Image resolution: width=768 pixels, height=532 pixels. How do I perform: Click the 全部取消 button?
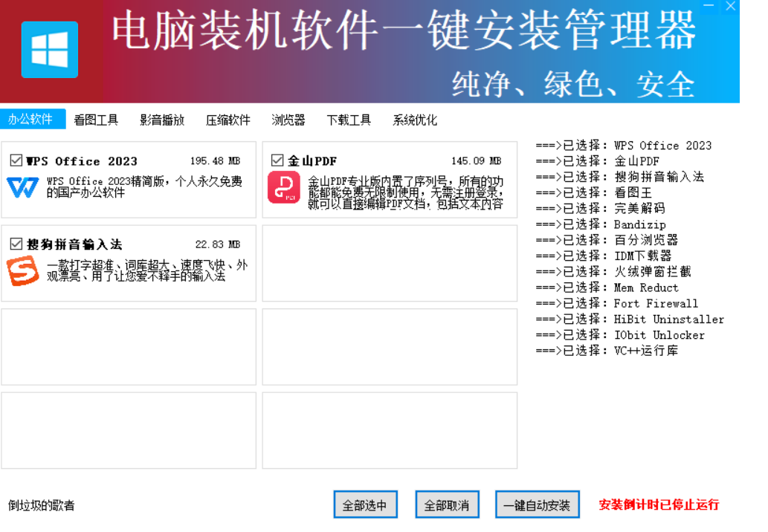447,505
